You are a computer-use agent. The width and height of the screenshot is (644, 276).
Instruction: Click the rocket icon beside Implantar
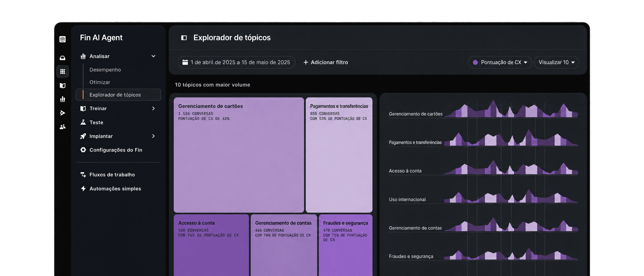83,136
